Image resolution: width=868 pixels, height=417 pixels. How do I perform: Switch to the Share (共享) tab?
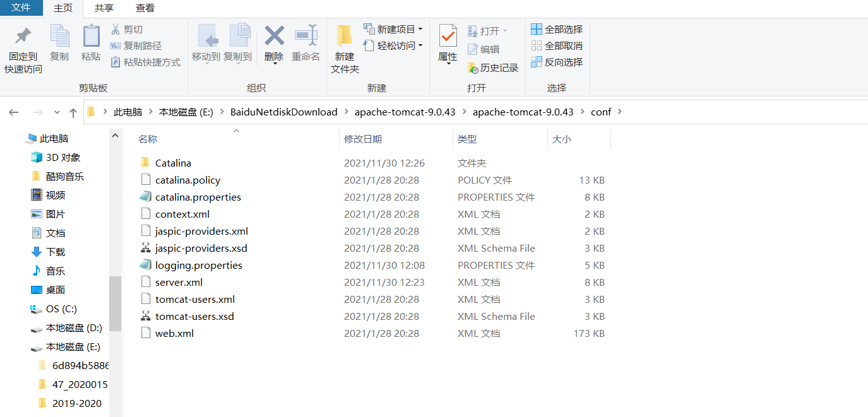104,8
